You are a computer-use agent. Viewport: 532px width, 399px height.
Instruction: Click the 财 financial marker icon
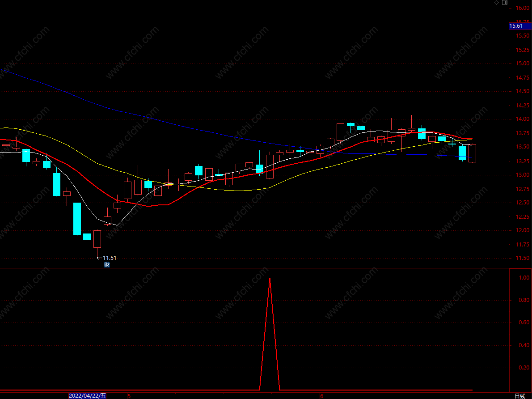click(x=107, y=265)
